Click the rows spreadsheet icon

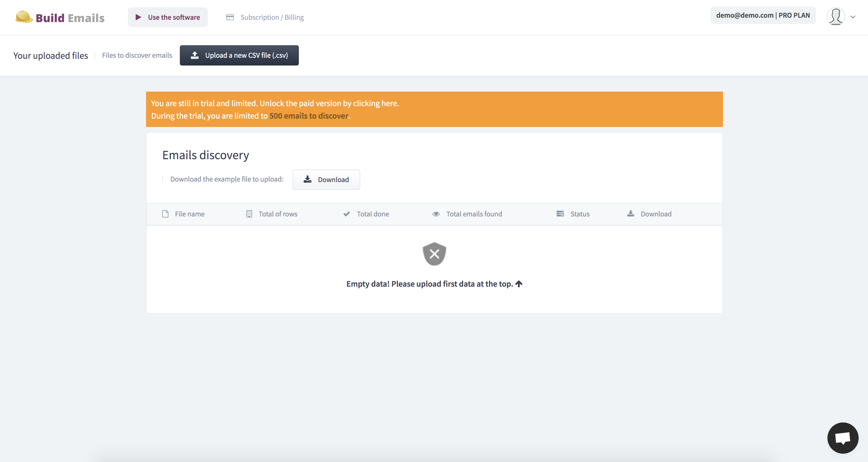(249, 214)
